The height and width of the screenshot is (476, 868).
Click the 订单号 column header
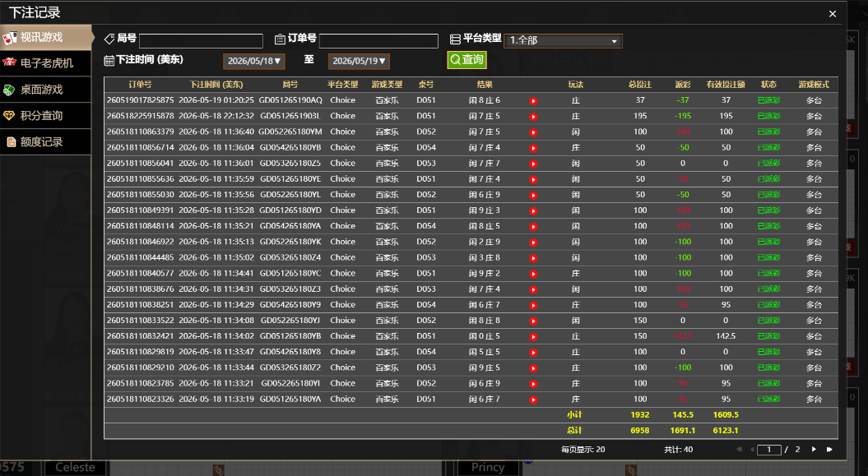[140, 85]
